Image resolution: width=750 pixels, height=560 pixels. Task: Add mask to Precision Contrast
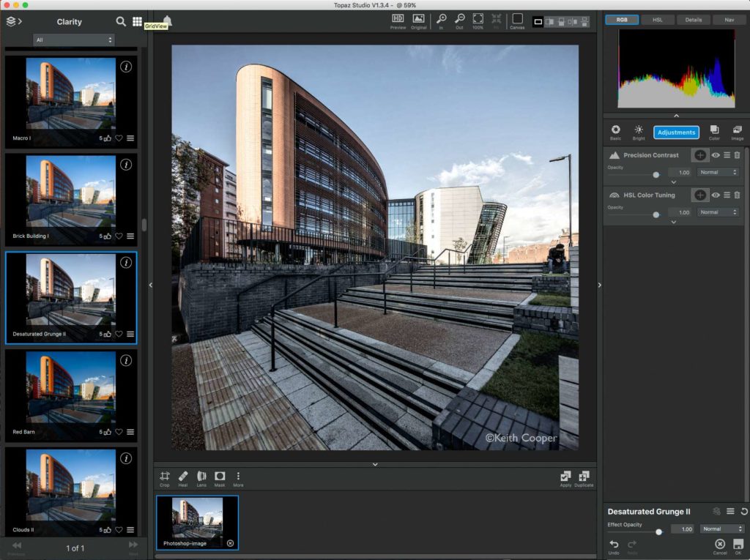point(699,155)
